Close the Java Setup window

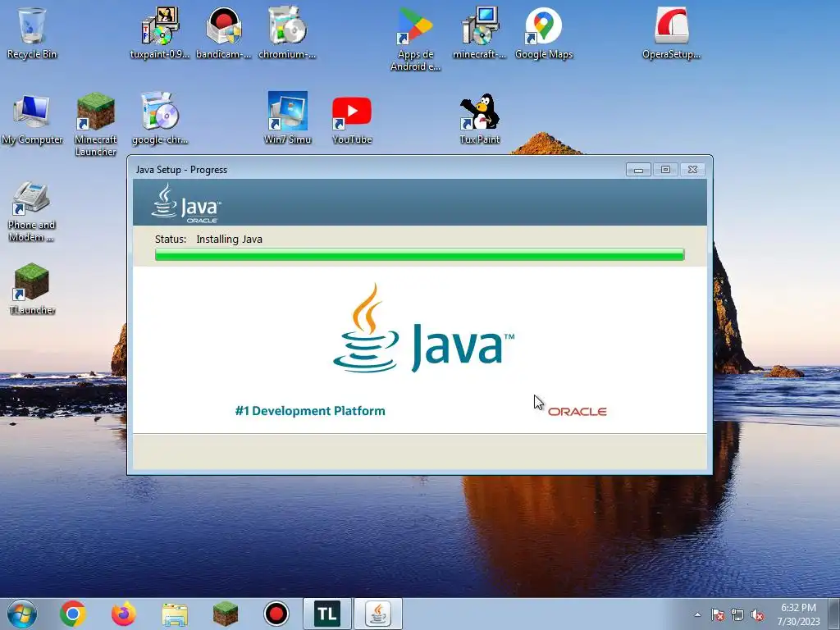point(692,170)
